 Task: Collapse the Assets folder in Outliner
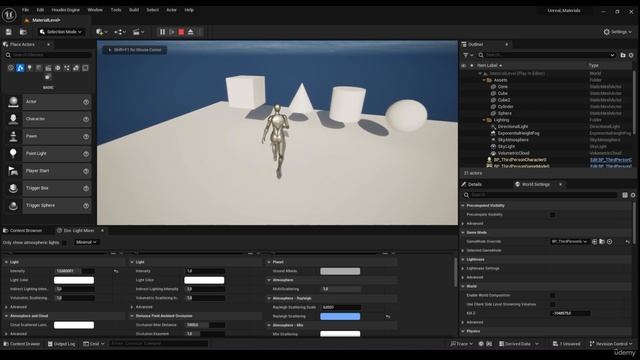(x=484, y=80)
